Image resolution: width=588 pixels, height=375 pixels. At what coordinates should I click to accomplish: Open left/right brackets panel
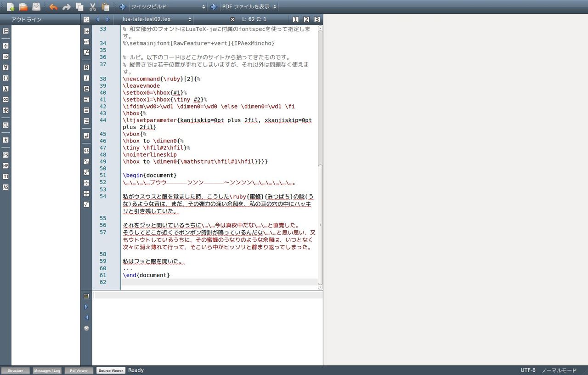(x=6, y=125)
